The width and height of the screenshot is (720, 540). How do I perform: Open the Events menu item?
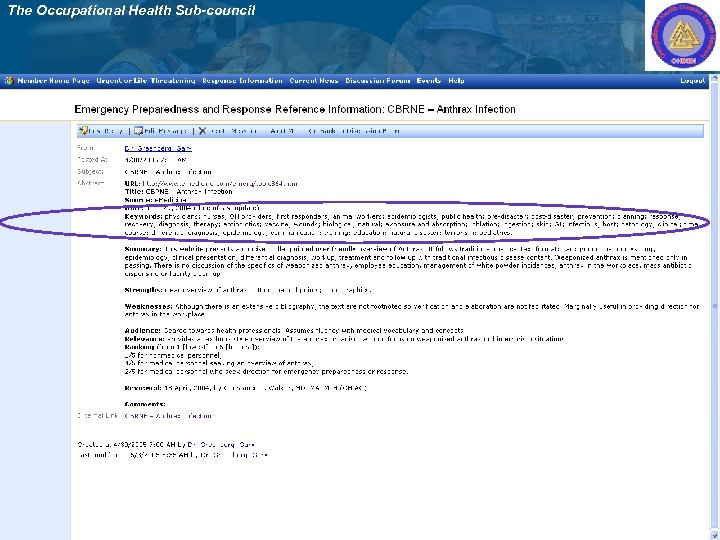(429, 81)
